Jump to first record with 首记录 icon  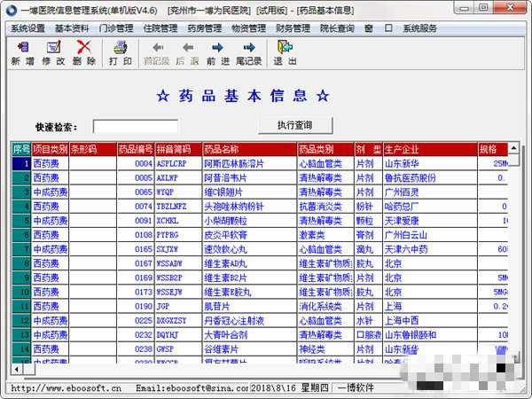[x=157, y=47]
